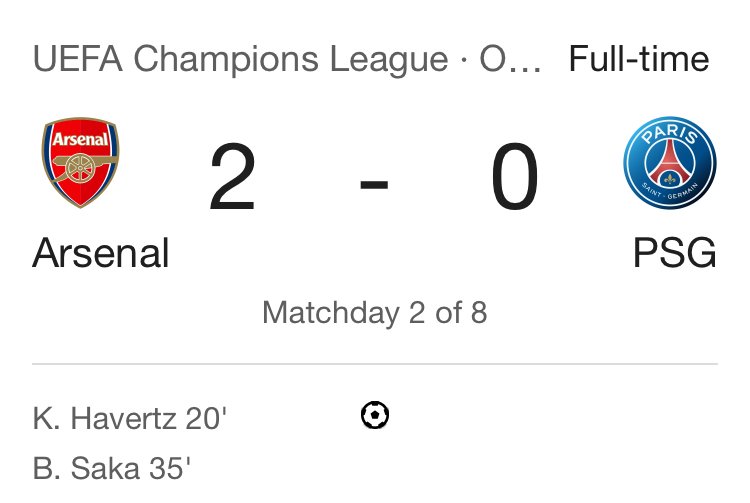Image resolution: width=750 pixels, height=503 pixels.
Task: Click the Eiffel Tower on PSG badge
Action: tap(670, 163)
